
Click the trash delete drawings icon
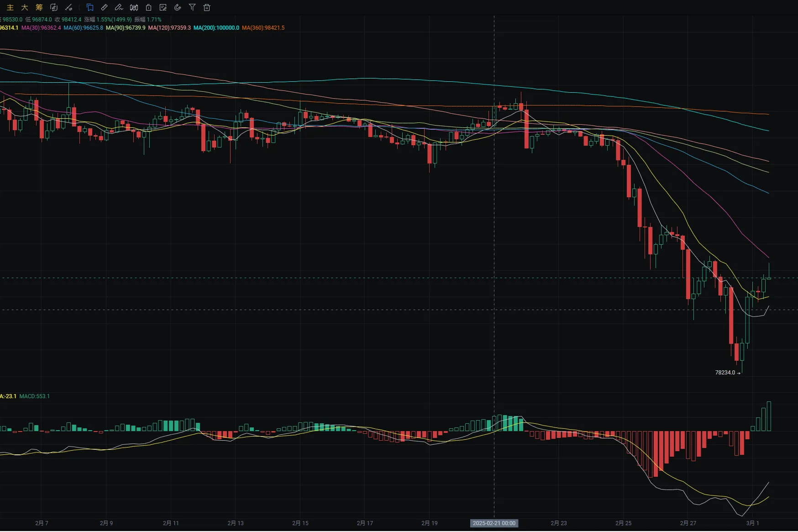click(207, 7)
